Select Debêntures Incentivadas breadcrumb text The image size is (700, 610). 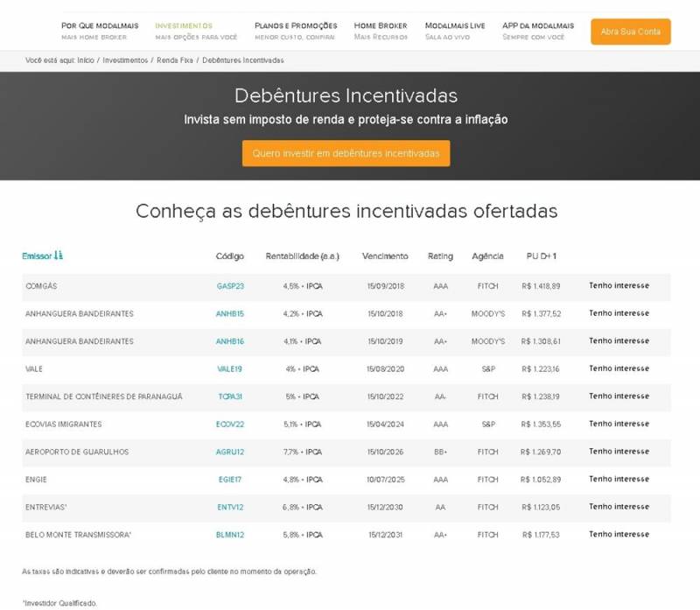pos(243,60)
